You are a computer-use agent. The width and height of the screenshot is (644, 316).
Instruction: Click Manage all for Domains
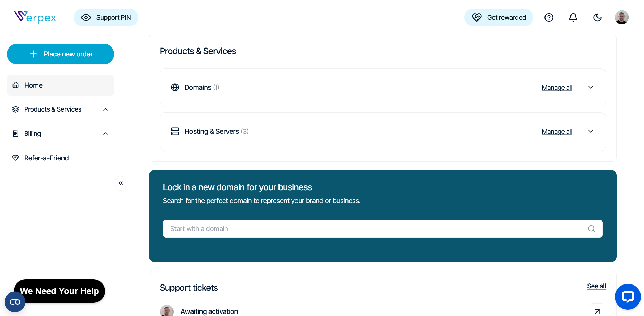coord(557,87)
